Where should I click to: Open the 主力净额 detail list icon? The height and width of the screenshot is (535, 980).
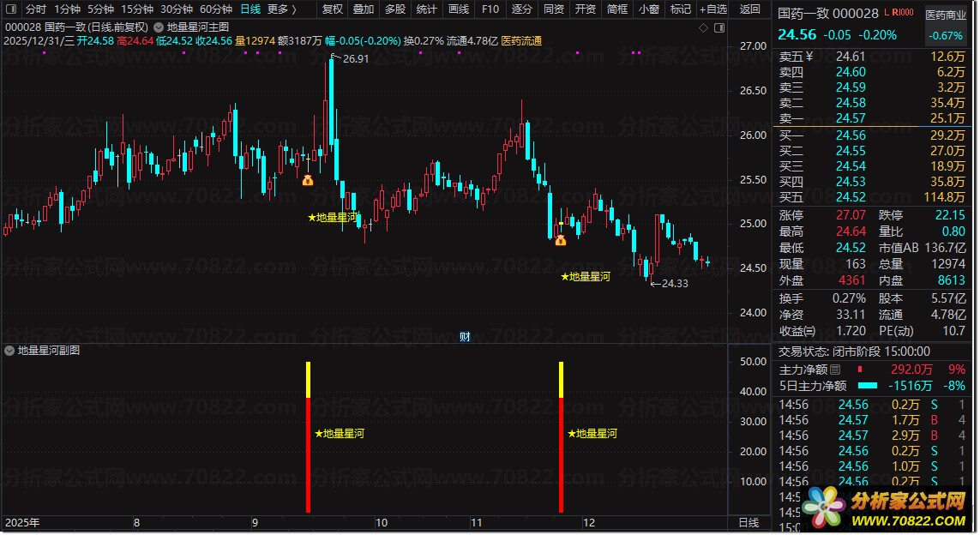835,370
